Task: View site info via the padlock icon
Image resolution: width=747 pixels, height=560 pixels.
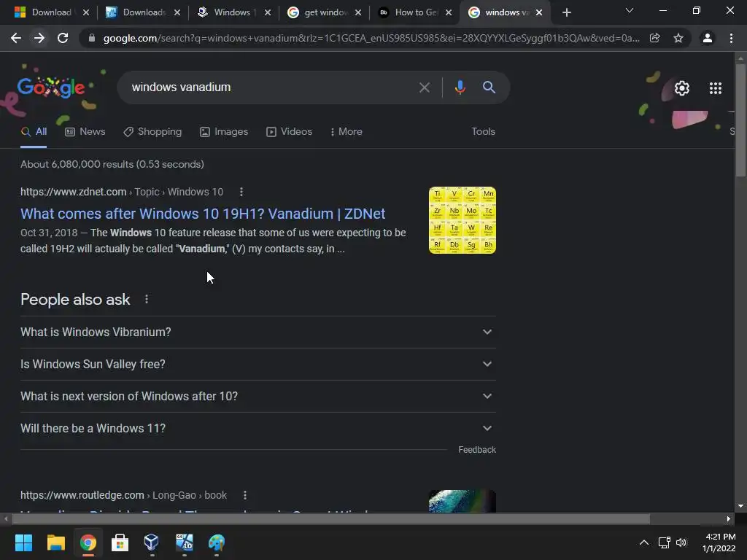Action: coord(92,38)
